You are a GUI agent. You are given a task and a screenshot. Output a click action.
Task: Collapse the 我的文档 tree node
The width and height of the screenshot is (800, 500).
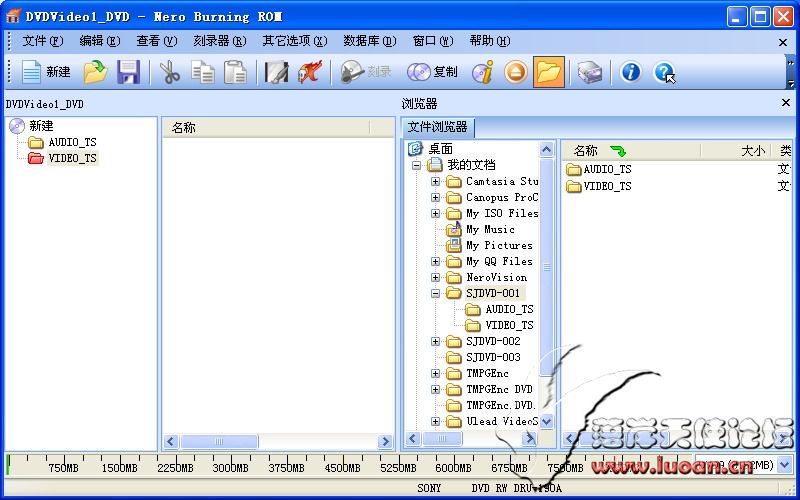[x=417, y=165]
